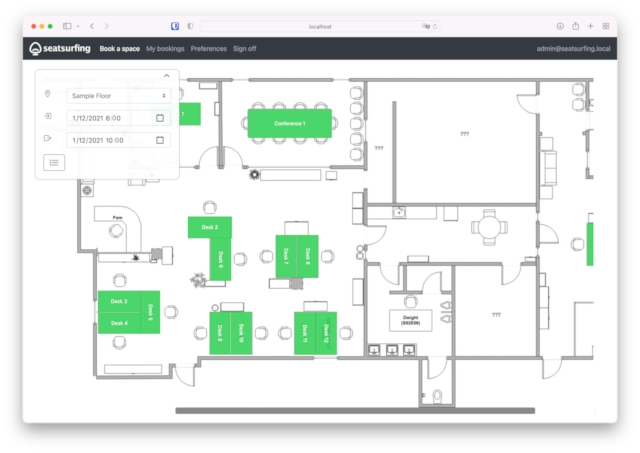This screenshot has height=453, width=640.
Task: Click the enter time field 1/12/2021 6:00
Action: (x=118, y=118)
